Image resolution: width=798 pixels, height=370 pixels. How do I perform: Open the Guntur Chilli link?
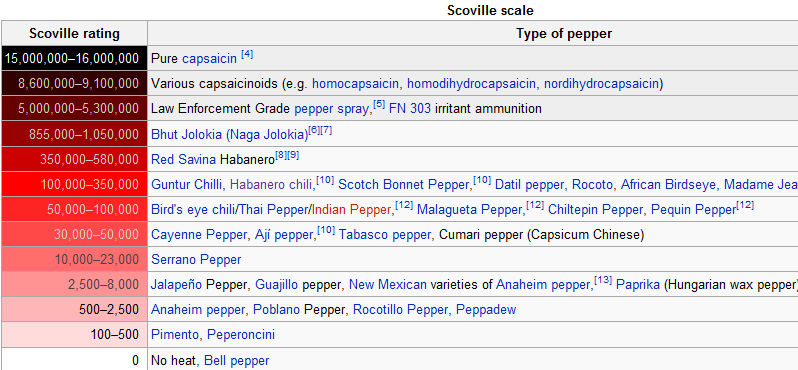[187, 184]
